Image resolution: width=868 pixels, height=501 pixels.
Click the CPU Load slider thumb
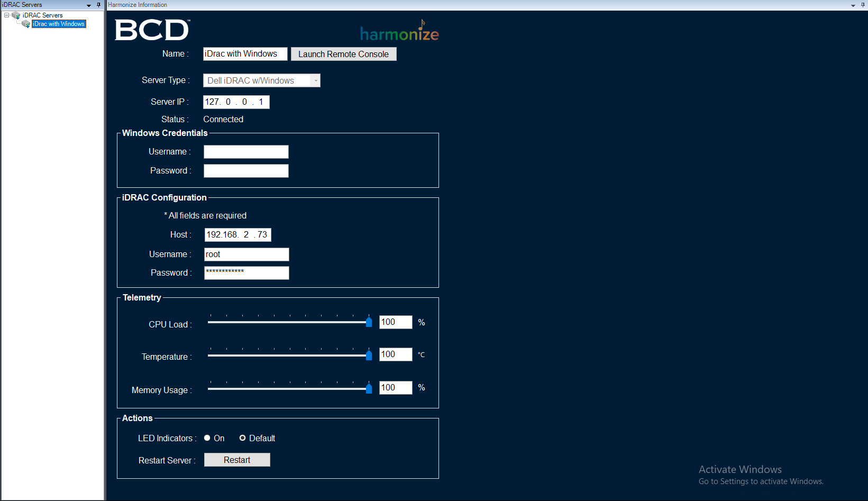pyautogui.click(x=369, y=322)
